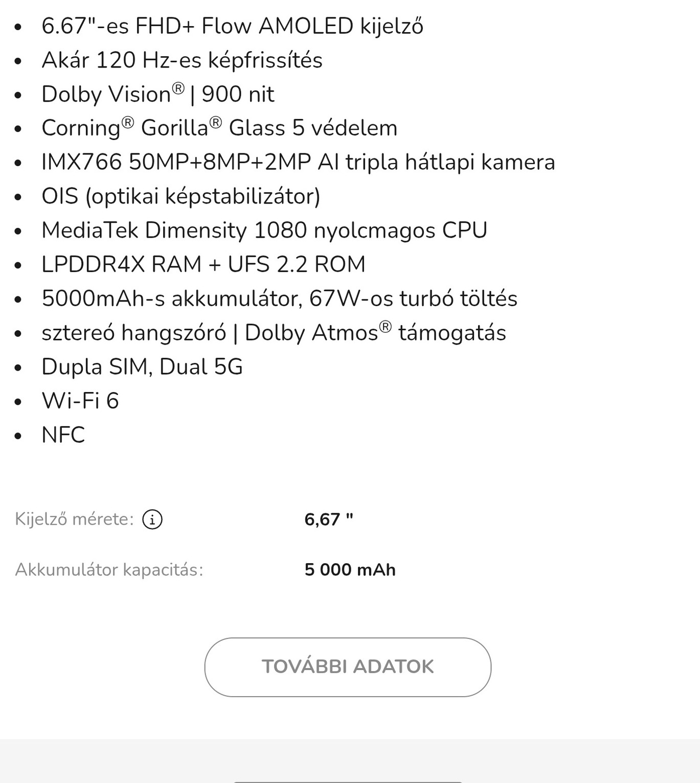Click the FHD+ Flow AMOLED kijelző line
Viewport: 700px width, 783px height.
[232, 26]
